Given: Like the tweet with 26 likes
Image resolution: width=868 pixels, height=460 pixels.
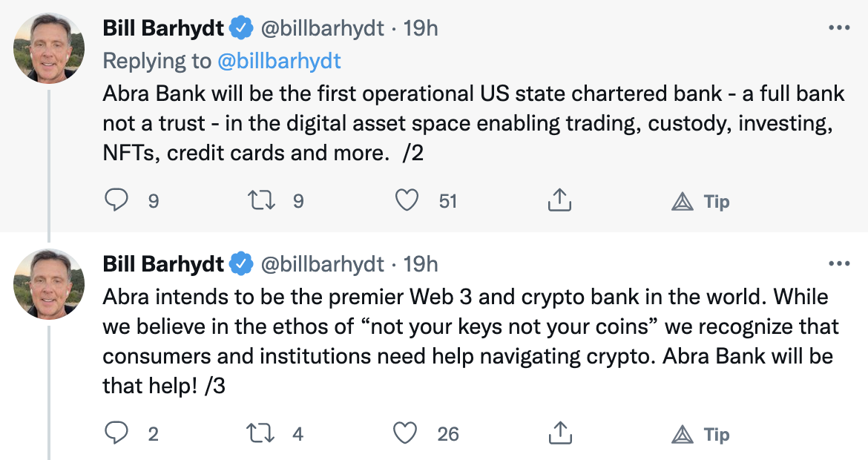Looking at the screenshot, I should coord(407,434).
